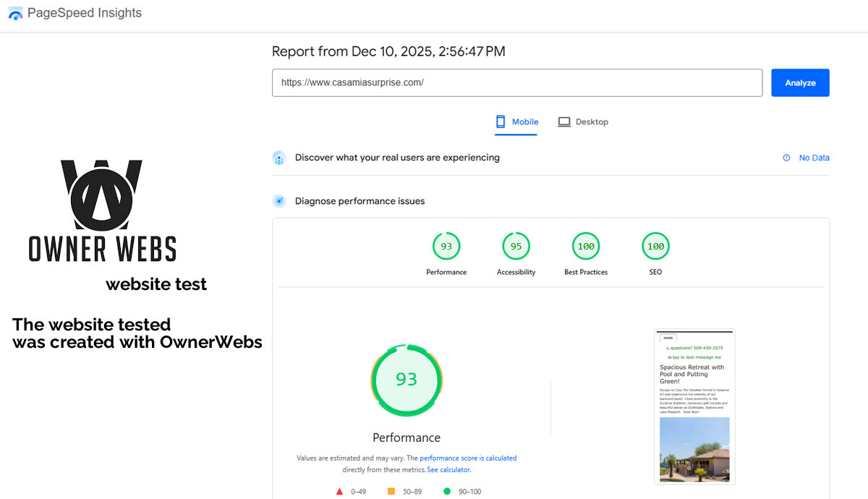This screenshot has height=499, width=868.
Task: Click the No Data info icon
Action: click(786, 158)
